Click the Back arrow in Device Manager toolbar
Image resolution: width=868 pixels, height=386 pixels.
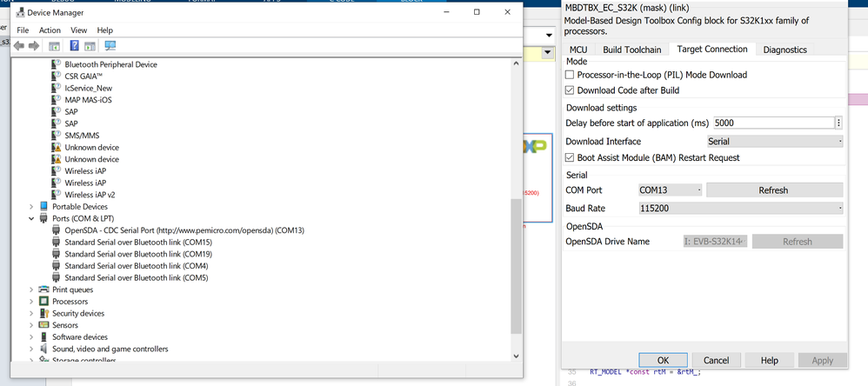point(19,45)
